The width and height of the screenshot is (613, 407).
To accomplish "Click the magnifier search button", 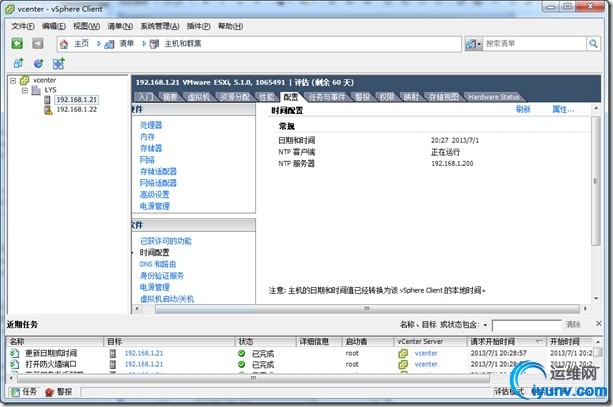I will [x=593, y=44].
